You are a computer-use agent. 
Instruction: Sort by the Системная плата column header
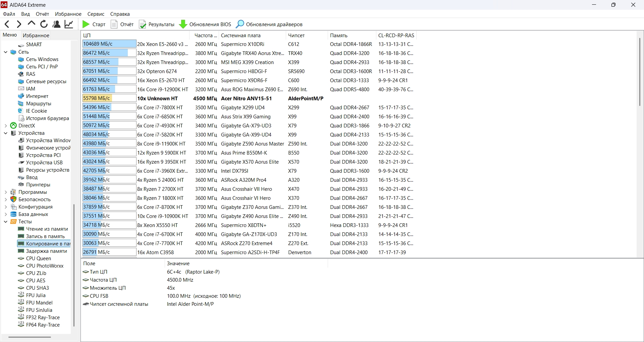(x=252, y=35)
